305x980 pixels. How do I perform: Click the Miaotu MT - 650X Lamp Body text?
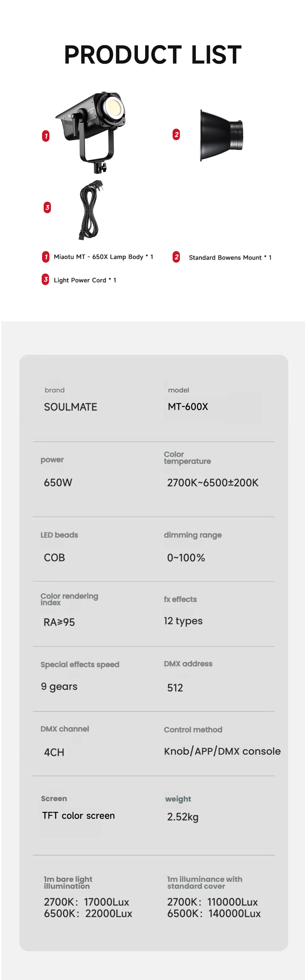(103, 257)
